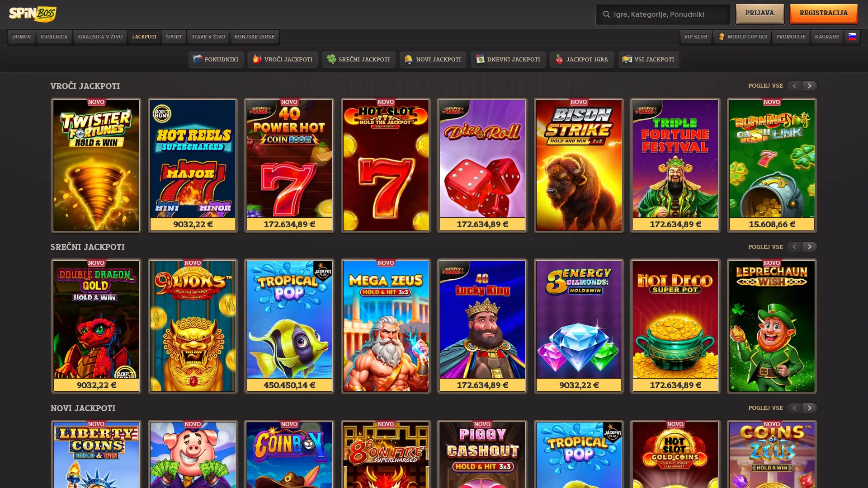
Task: Open the Burning Slots Cash Link game
Action: [x=772, y=165]
